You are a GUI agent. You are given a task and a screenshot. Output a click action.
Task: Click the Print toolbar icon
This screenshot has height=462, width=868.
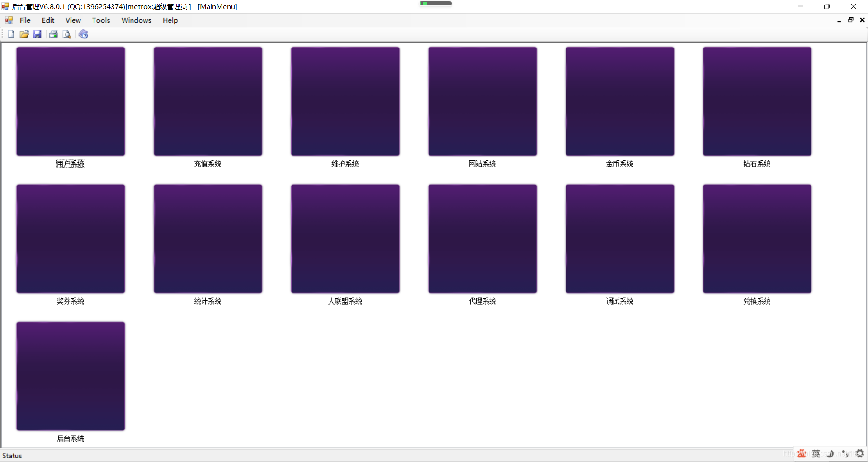53,34
